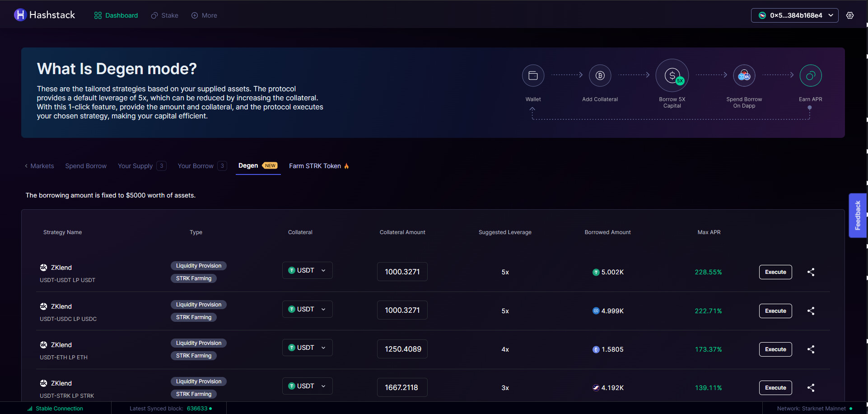This screenshot has width=868, height=414.
Task: Click USDC token icon beside 4.999K
Action: coord(596,311)
